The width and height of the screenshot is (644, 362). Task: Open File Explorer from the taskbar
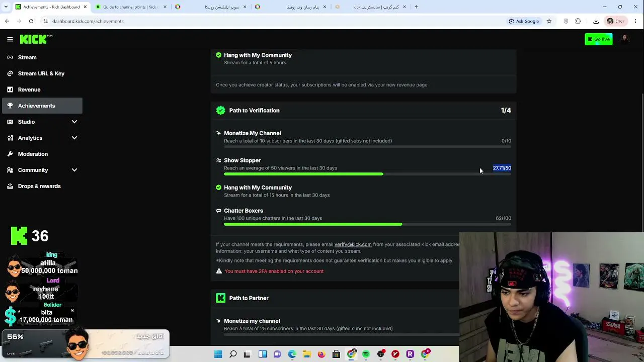coord(307,354)
